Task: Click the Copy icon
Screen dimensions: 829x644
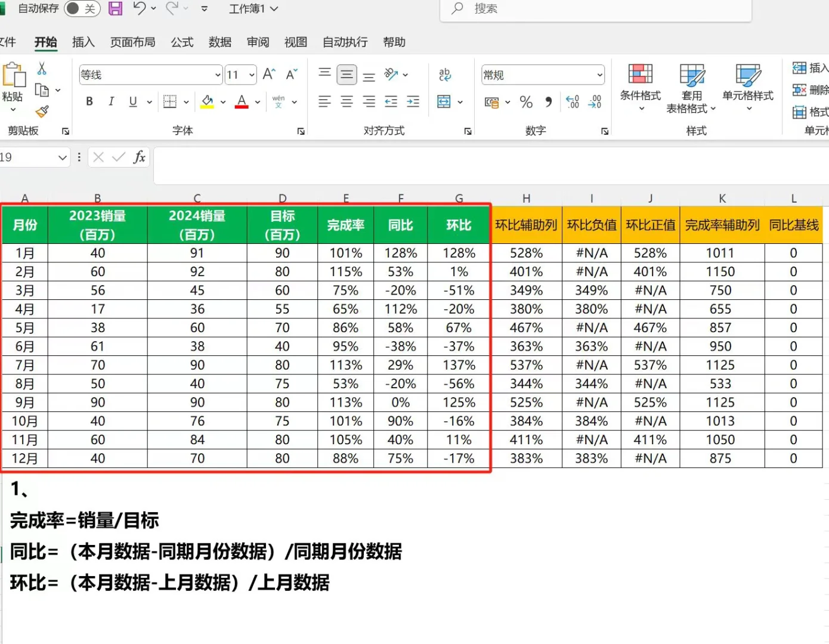Action: tap(42, 90)
